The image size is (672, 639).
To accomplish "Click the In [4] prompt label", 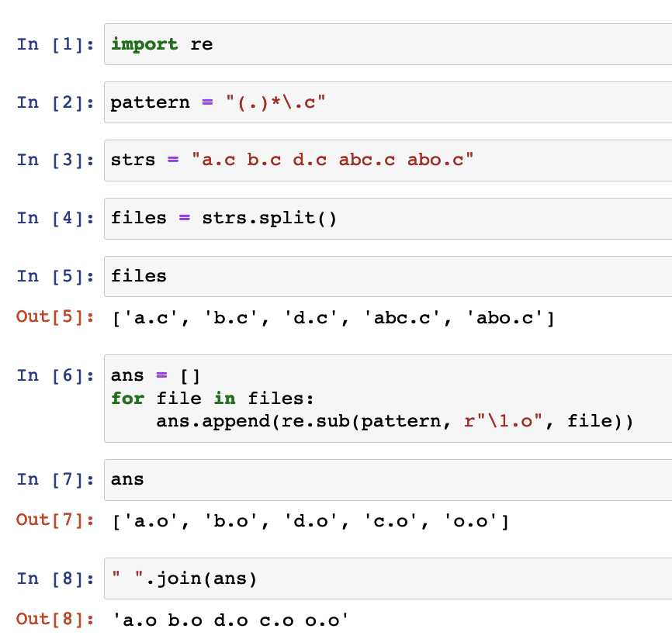I will point(54,218).
